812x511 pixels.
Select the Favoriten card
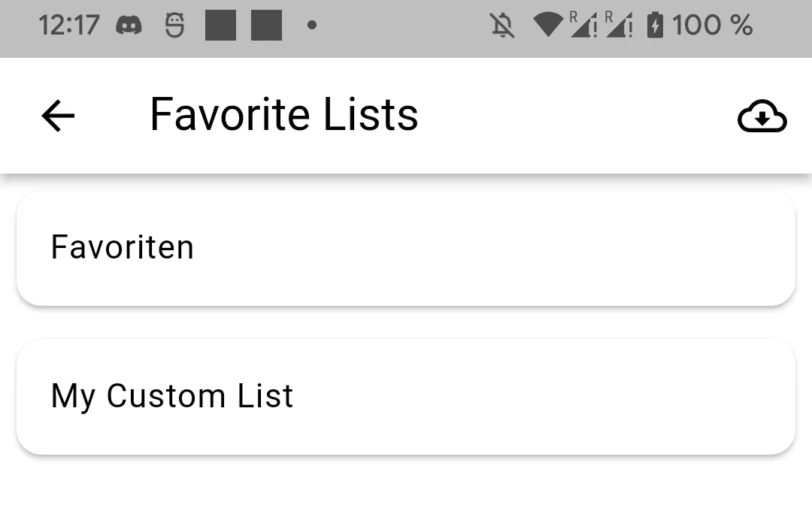(406, 248)
